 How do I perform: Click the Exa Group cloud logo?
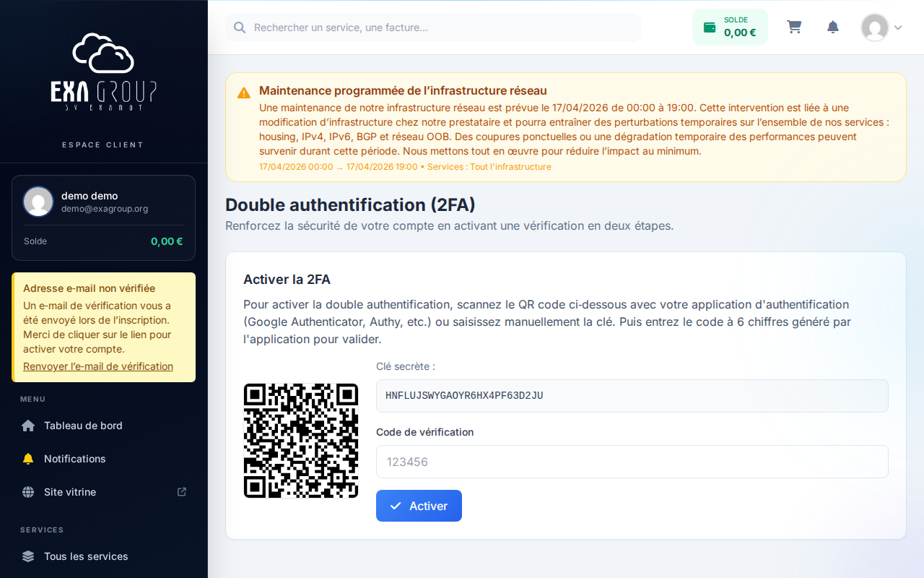tap(104, 72)
